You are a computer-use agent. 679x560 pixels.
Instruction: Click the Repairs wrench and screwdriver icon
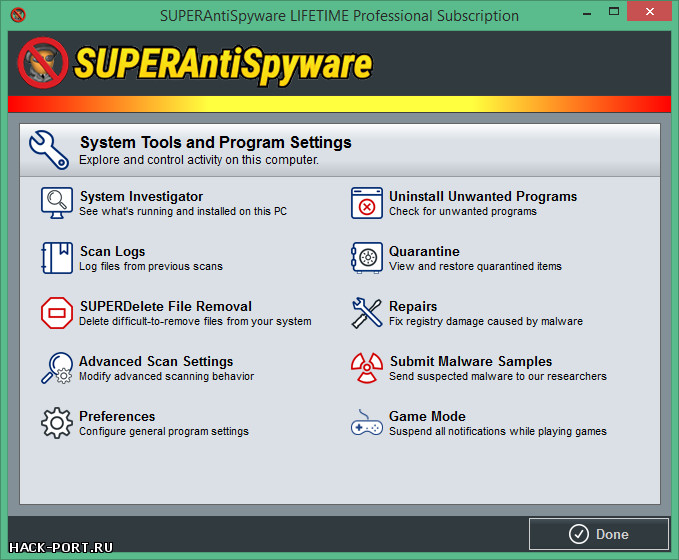pos(367,313)
